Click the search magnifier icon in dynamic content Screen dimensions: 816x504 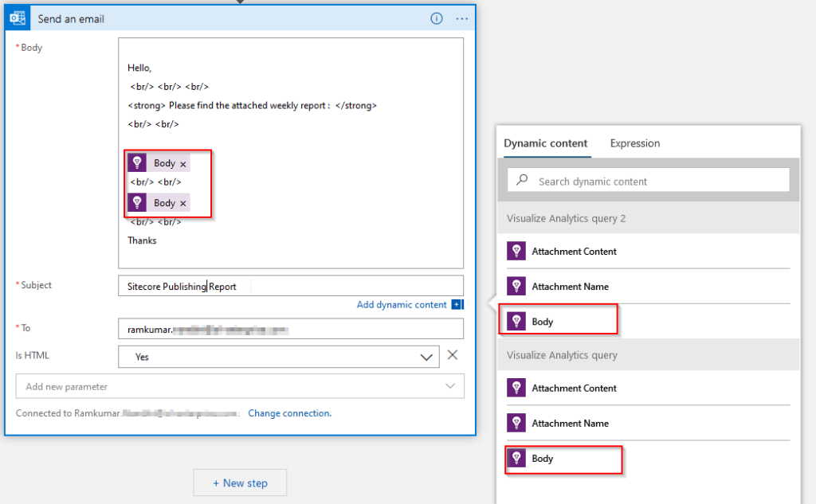[x=523, y=181]
